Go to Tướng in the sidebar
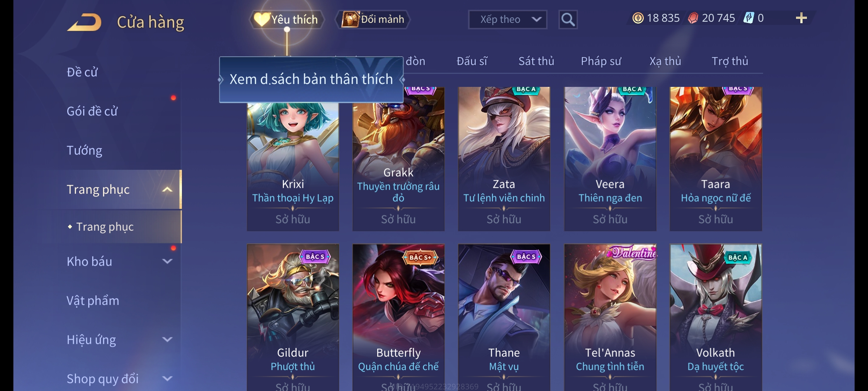868x391 pixels. pos(84,150)
